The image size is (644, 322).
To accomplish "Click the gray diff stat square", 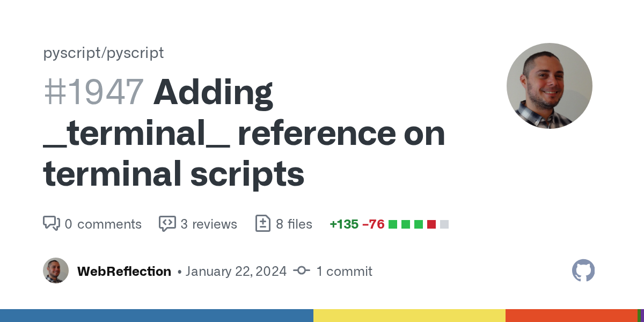I will (x=444, y=224).
